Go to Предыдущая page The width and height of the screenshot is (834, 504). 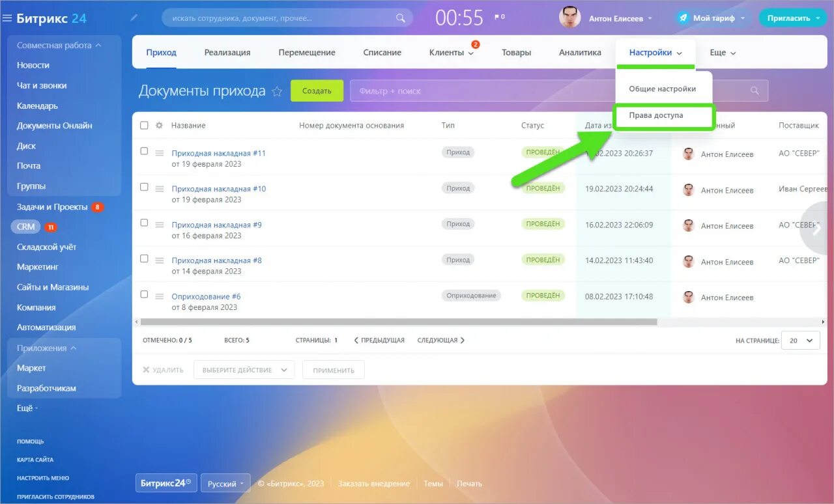click(x=379, y=341)
